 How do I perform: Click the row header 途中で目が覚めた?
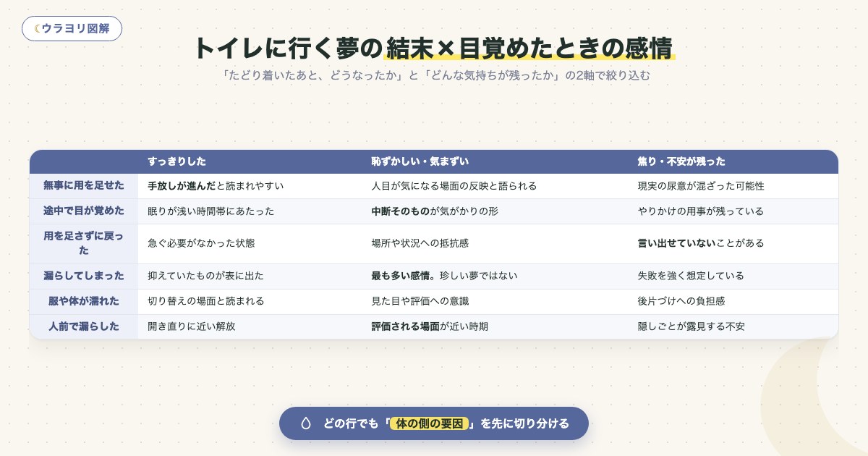pyautogui.click(x=84, y=211)
